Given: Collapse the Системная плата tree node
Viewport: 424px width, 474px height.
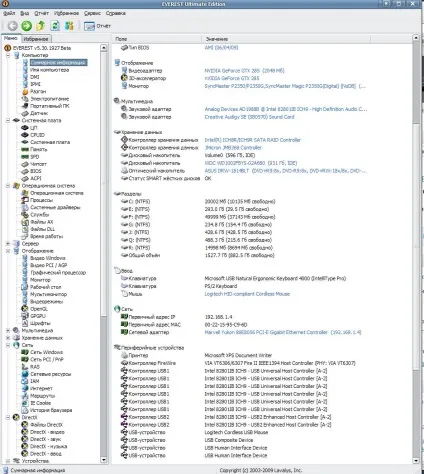Looking at the screenshot, I should tap(8, 120).
